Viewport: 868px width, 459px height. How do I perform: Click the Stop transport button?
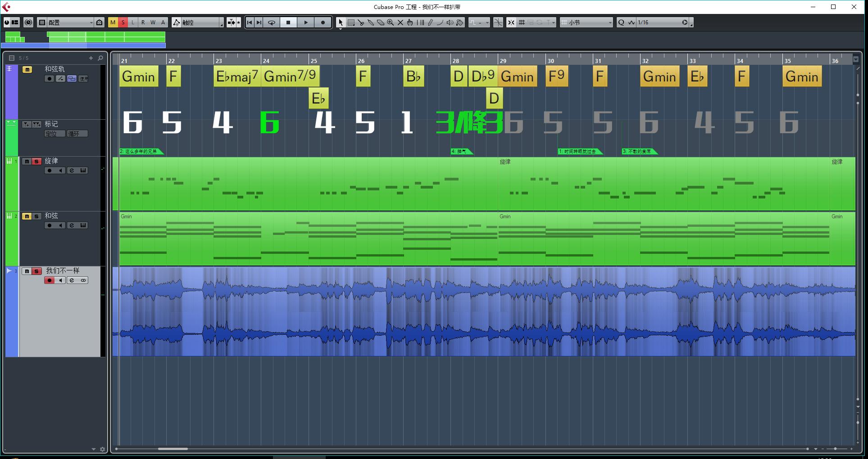click(x=289, y=22)
